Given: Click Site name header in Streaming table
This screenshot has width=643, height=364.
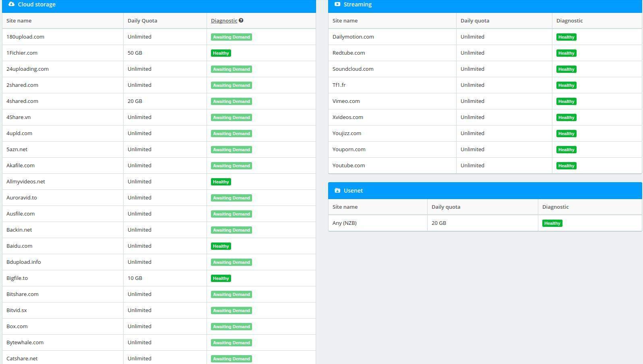Looking at the screenshot, I should 345,21.
